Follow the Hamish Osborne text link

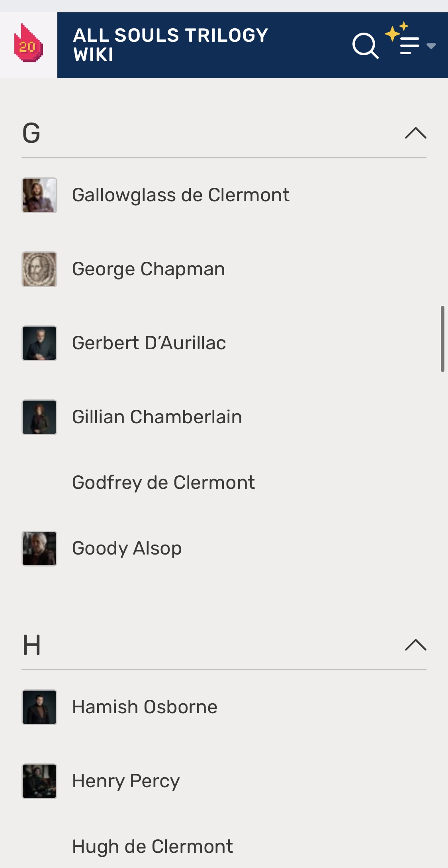(145, 707)
